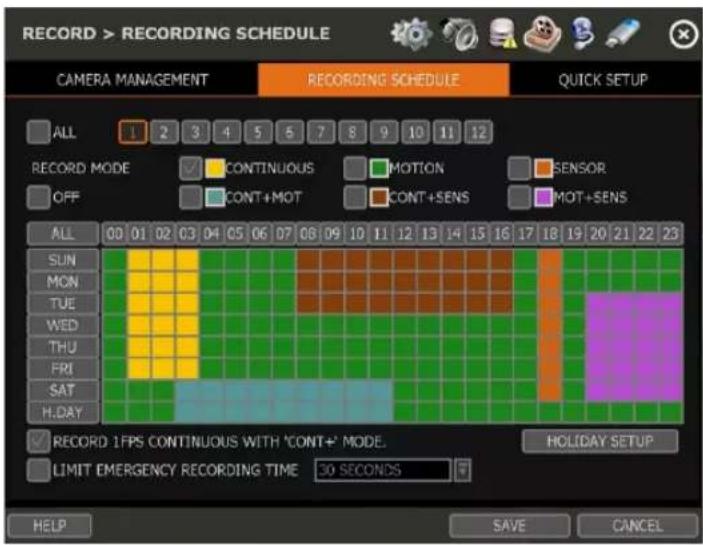Select the THU row header
703x545 pixels.
63,347
